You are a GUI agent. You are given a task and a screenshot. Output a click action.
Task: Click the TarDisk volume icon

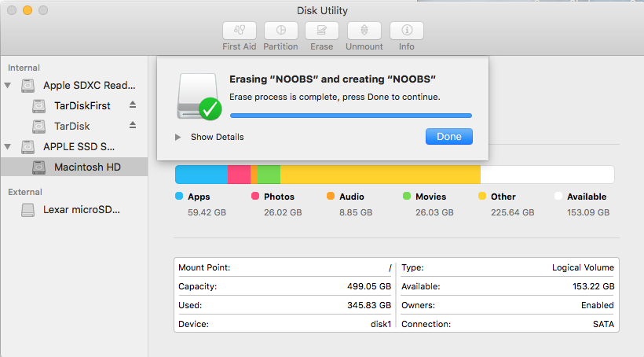(x=38, y=127)
